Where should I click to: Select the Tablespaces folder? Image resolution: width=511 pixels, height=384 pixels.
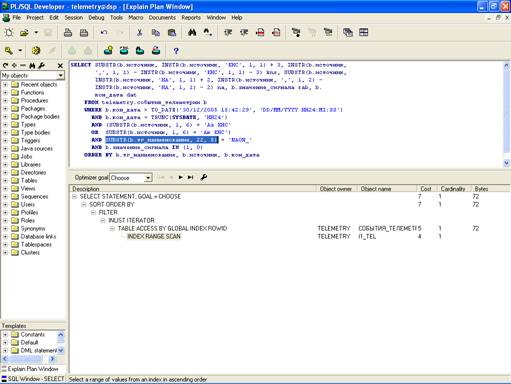click(36, 244)
